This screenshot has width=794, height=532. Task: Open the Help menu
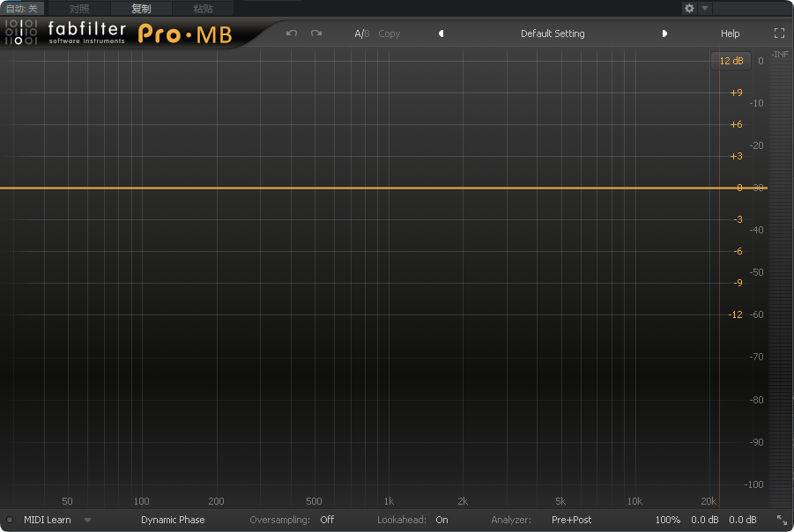(730, 33)
